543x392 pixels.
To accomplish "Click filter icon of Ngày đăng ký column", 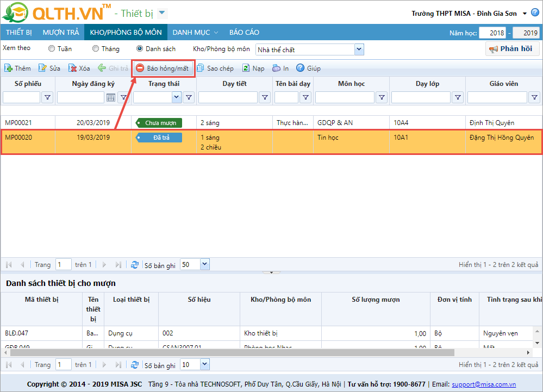I will (x=123, y=97).
